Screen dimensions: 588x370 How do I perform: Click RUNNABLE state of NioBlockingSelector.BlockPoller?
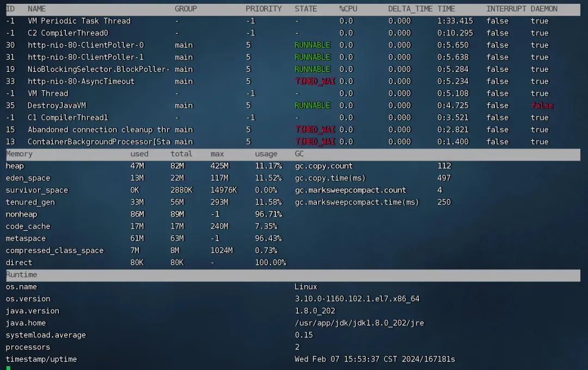point(312,69)
